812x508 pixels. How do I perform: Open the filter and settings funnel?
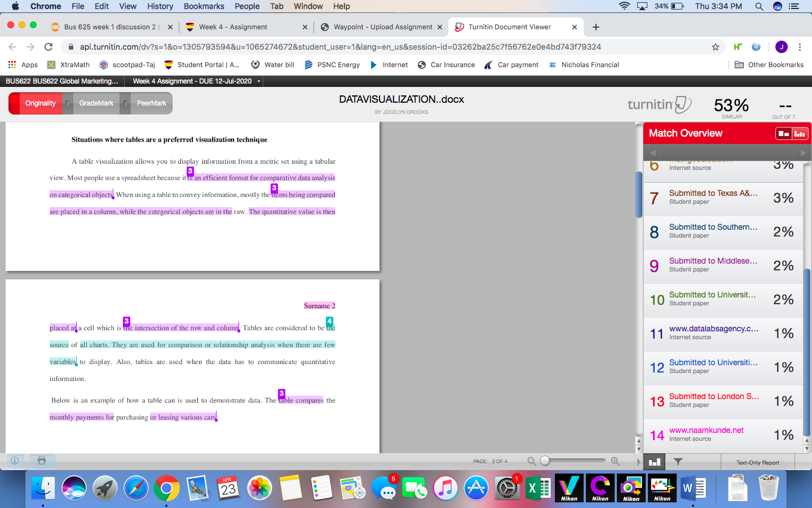coord(678,462)
